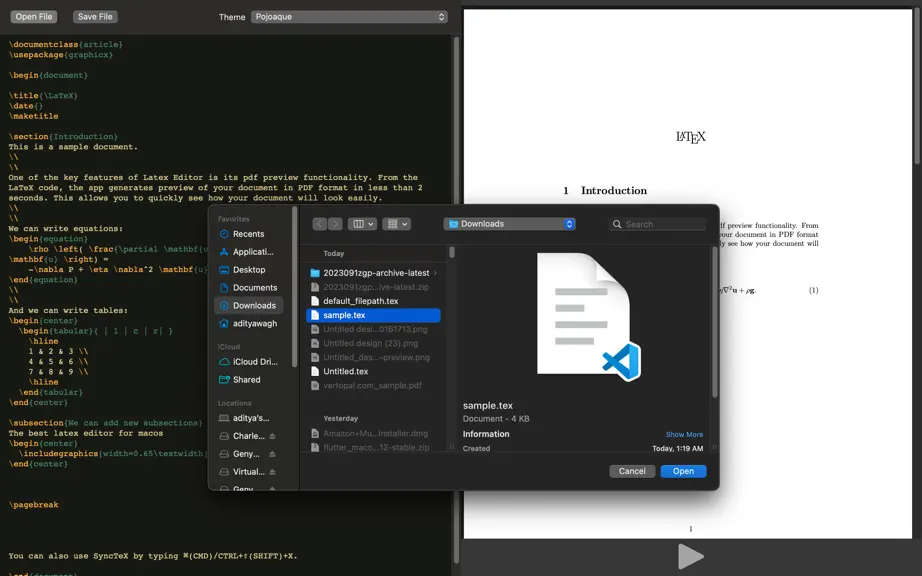Viewport: 922px width, 576px height.
Task: Click the Open File button
Action: [34, 16]
